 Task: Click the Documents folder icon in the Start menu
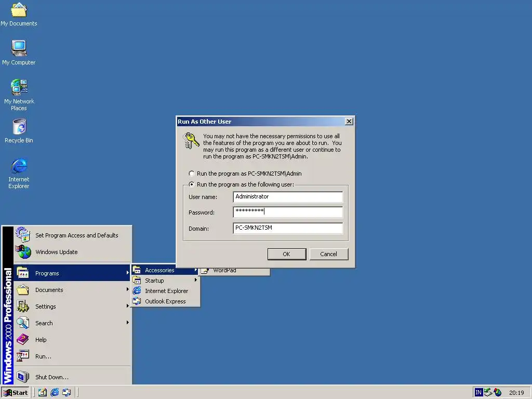(x=23, y=290)
